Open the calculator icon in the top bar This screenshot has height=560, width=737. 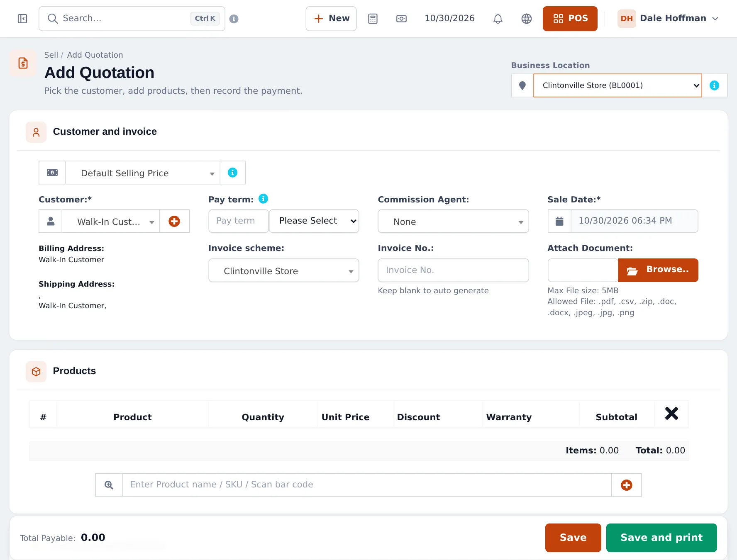(373, 19)
